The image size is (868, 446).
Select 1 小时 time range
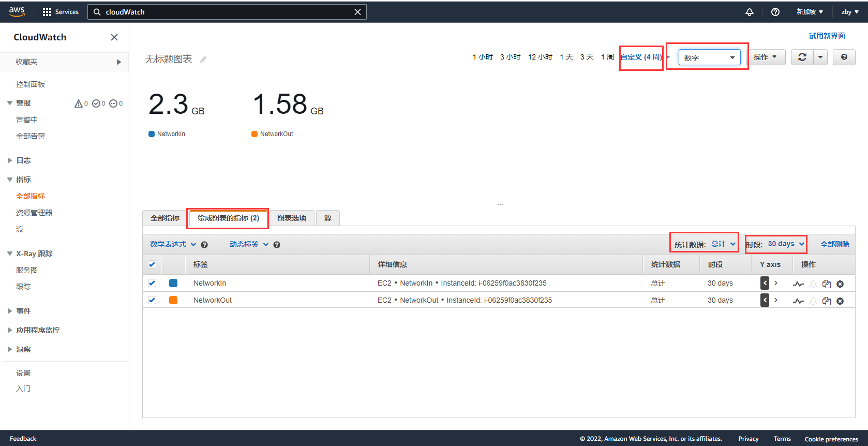483,57
